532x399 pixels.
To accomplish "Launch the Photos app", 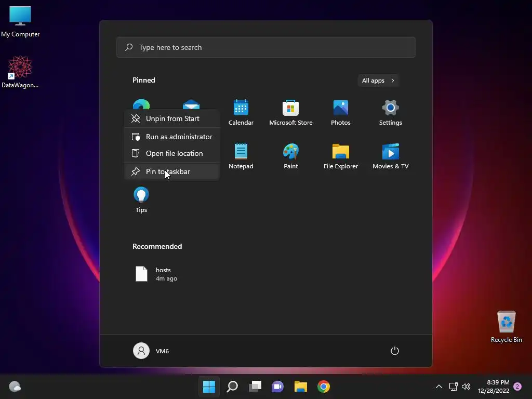I will click(341, 113).
